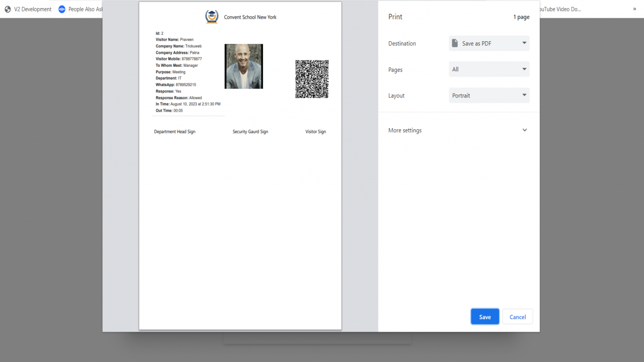Click the 'Convent School New York' heading
The image size is (644, 362).
pos(250,17)
